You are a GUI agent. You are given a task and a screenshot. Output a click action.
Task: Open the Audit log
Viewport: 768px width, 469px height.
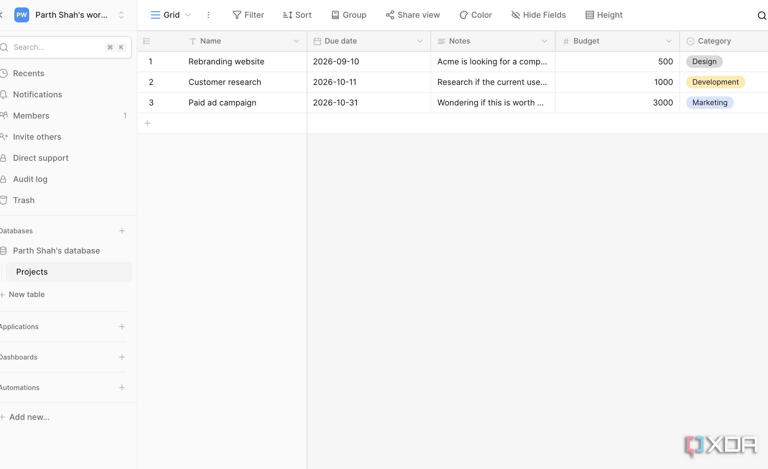tap(30, 179)
